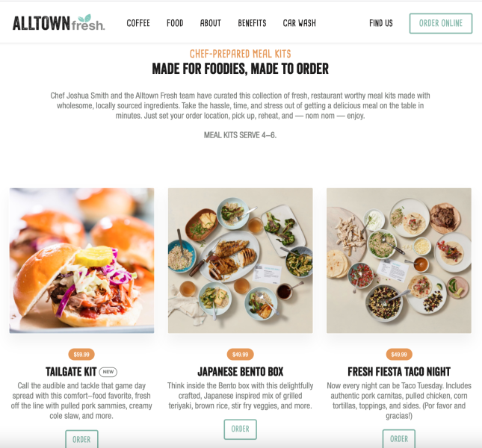Open the Fresh Fiesta Taco Night photo
The height and width of the screenshot is (448, 482).
tap(399, 261)
